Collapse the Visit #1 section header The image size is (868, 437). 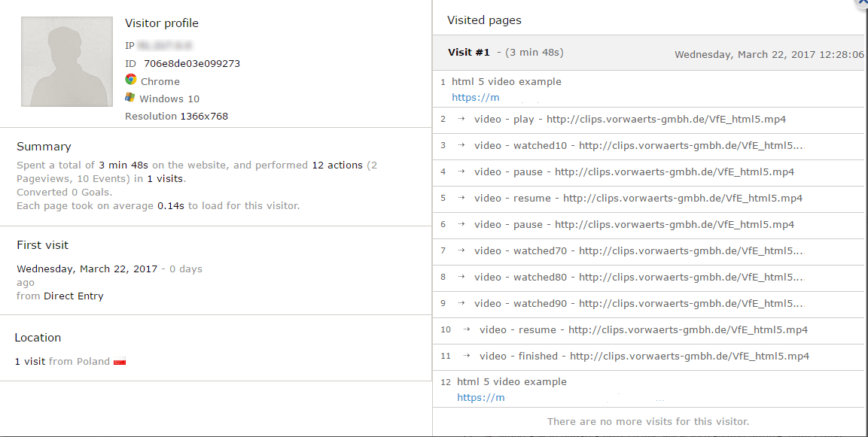(468, 52)
